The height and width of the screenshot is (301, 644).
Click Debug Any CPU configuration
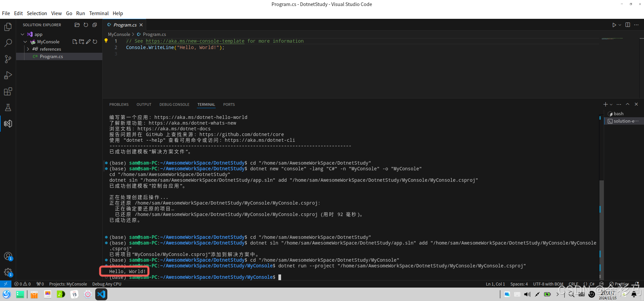[107, 284]
